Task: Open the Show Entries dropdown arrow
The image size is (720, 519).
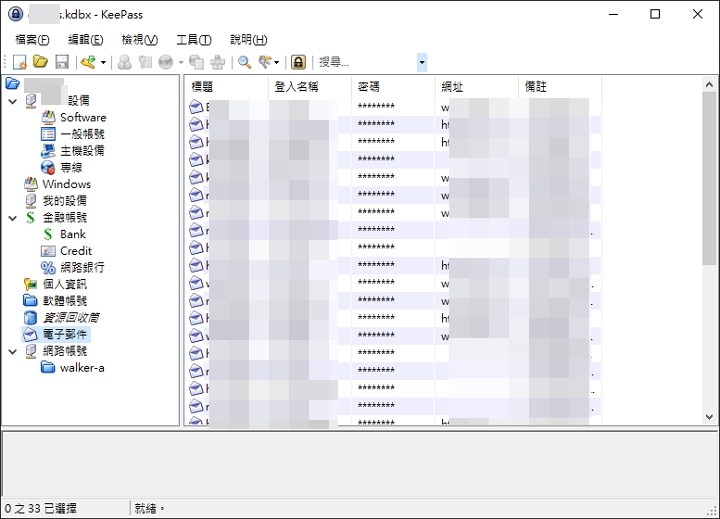Action: coord(276,62)
